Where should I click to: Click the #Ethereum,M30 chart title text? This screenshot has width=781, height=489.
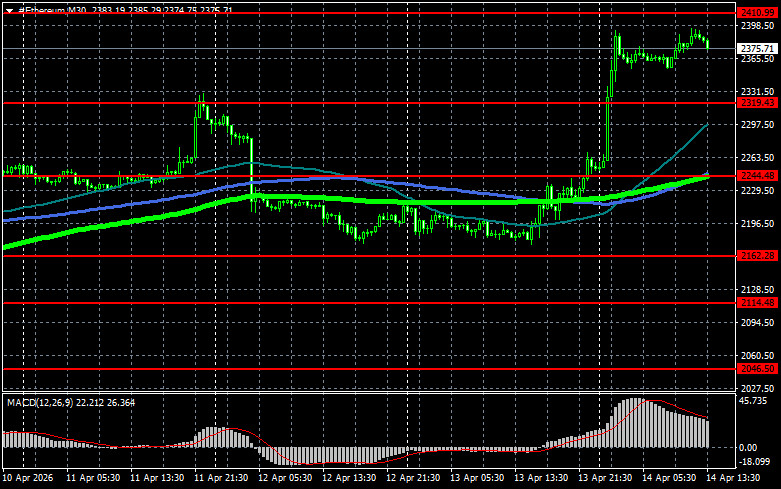point(54,9)
